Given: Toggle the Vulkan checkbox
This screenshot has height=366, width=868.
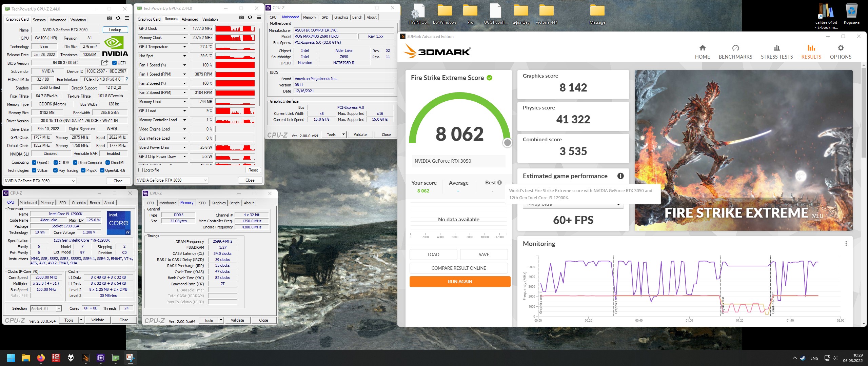Looking at the screenshot, I should (x=34, y=170).
